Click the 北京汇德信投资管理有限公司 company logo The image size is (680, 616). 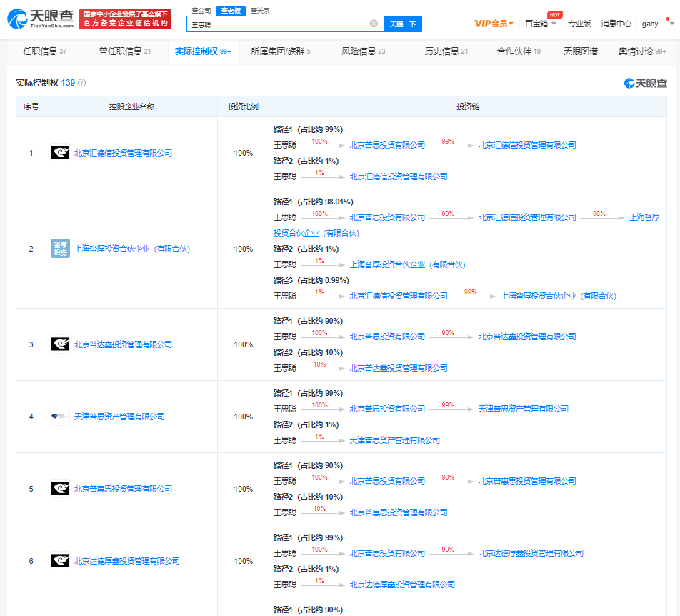(x=60, y=153)
